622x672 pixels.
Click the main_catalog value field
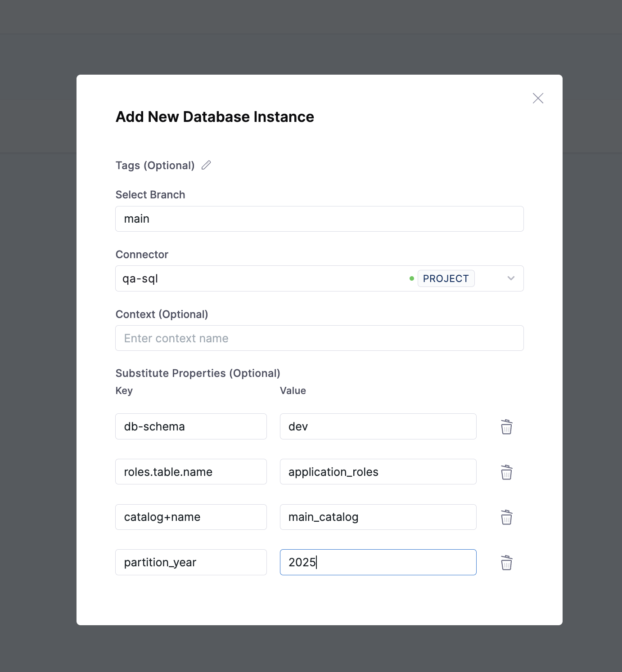(378, 517)
